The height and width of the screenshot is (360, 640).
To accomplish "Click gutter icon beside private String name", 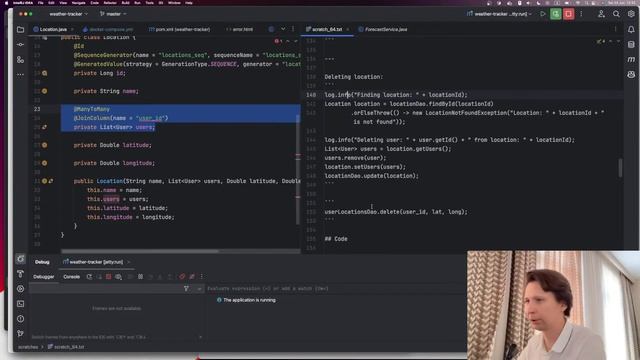I will [x=44, y=91].
